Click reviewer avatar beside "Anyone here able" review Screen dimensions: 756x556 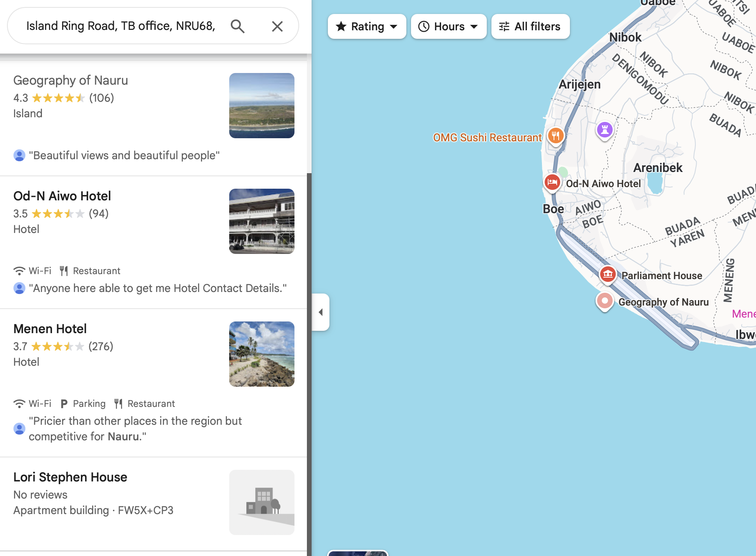19,288
